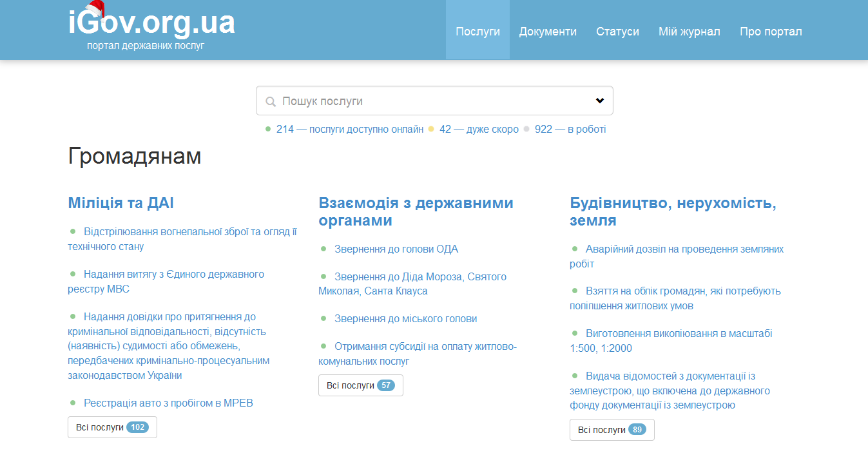Open Мій журнал from the navigation
The width and height of the screenshot is (868, 453).
click(689, 30)
